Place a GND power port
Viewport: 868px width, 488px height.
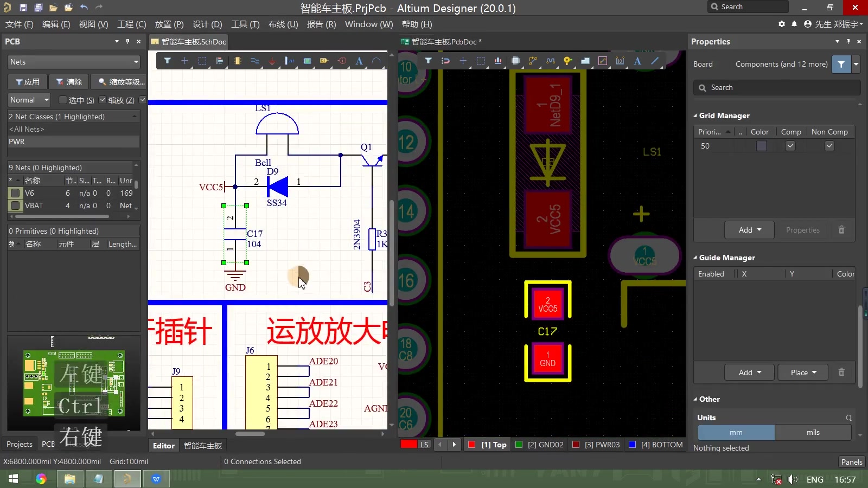coord(272,61)
